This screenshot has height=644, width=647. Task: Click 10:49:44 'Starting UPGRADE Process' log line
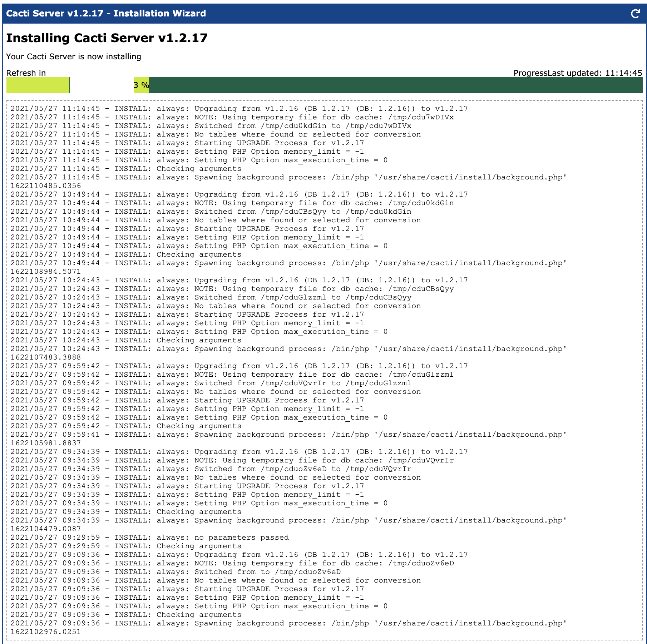[187, 229]
